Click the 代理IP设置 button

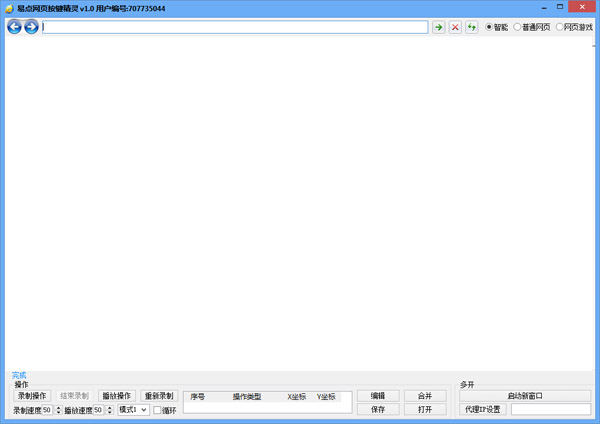(x=483, y=409)
